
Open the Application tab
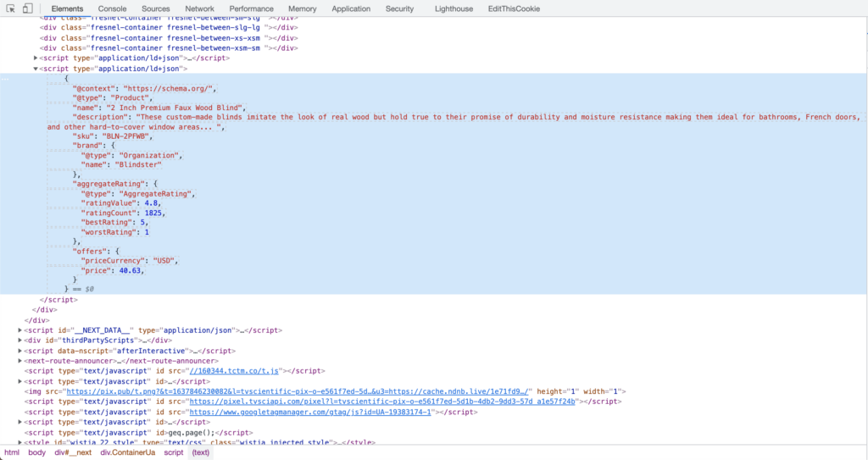click(351, 8)
